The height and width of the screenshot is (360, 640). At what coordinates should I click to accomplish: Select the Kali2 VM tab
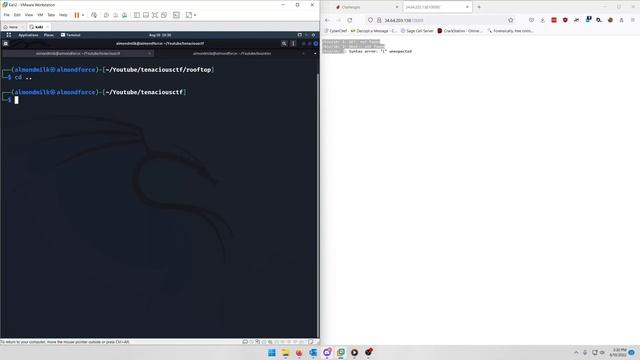pyautogui.click(x=38, y=27)
